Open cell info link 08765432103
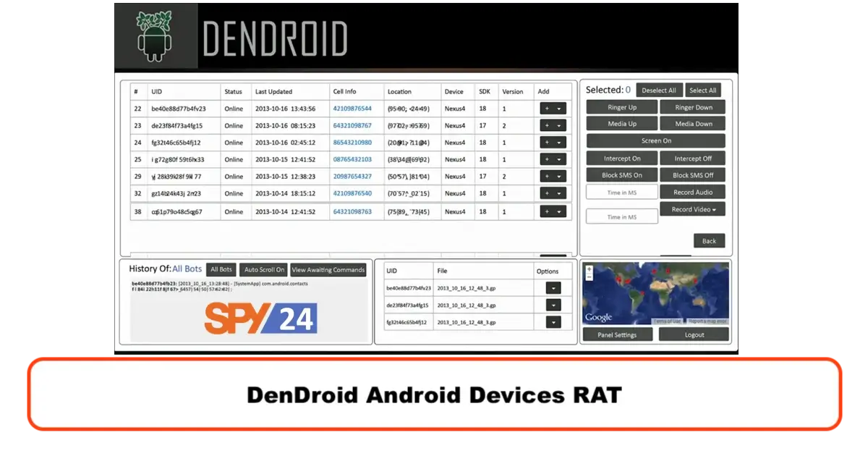This screenshot has width=868, height=456. click(x=352, y=159)
